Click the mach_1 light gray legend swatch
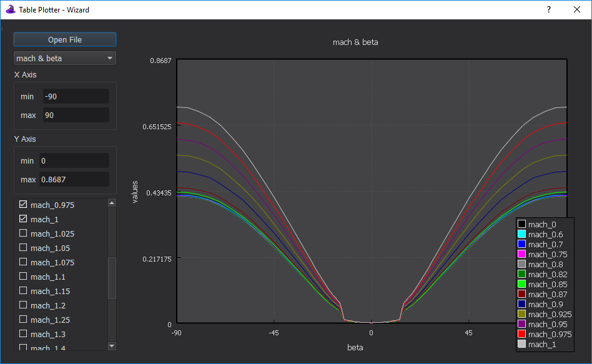The height and width of the screenshot is (364, 592). (x=521, y=344)
